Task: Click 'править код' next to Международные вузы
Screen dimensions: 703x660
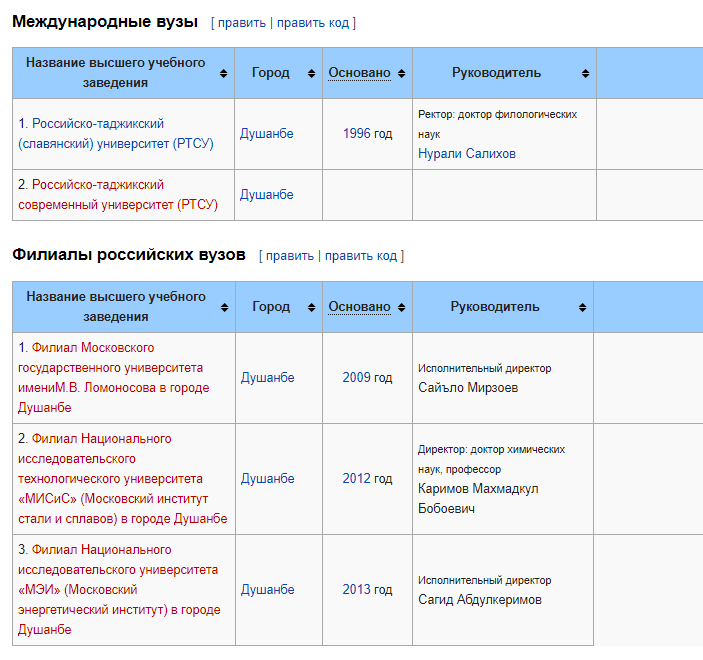Action: point(312,23)
